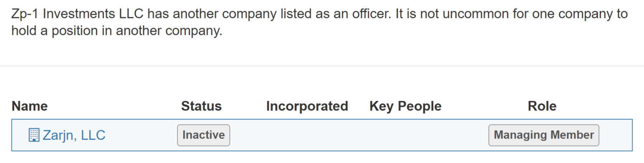Click the horizontal divider below the description
The width and height of the screenshot is (644, 163).
322,66
